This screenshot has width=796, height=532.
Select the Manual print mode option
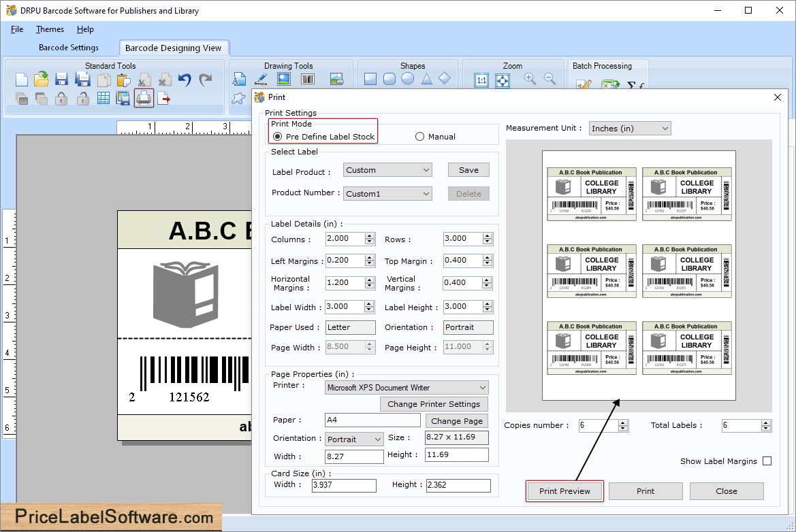coord(419,135)
